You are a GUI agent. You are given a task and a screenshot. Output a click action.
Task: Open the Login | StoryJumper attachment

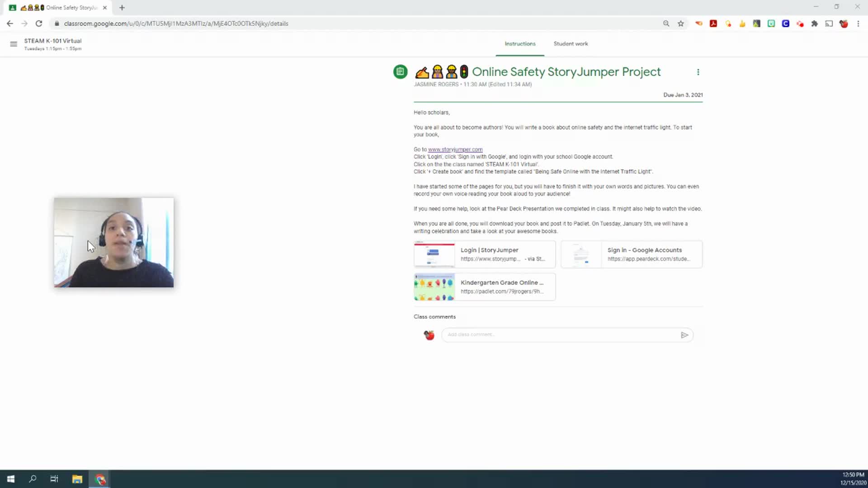[485, 254]
